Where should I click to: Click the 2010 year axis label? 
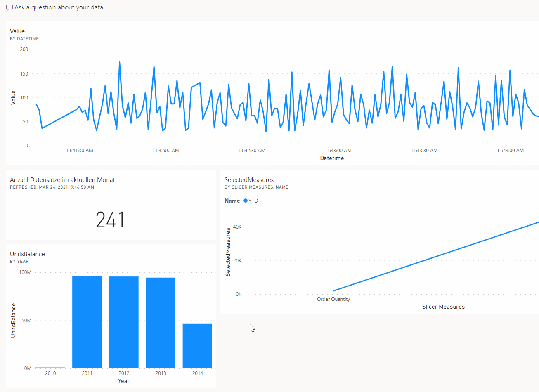point(50,373)
